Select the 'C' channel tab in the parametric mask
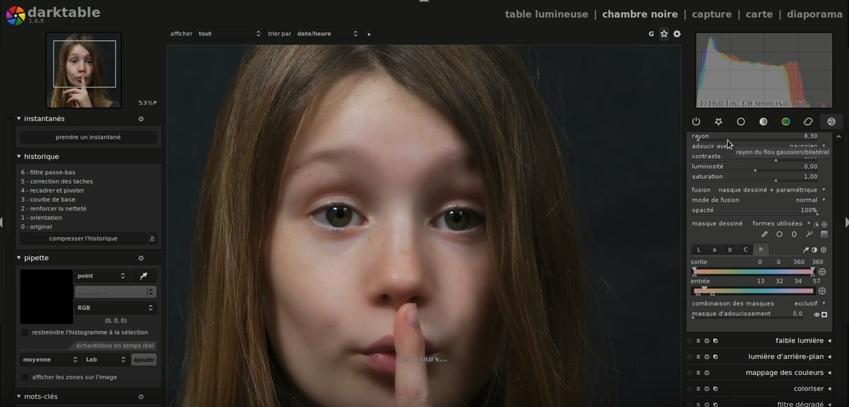This screenshot has width=849, height=407. pos(746,250)
